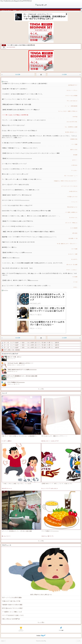Click the コジメディア site logo
Screen dimensions: 82x644
(x=41, y=5)
